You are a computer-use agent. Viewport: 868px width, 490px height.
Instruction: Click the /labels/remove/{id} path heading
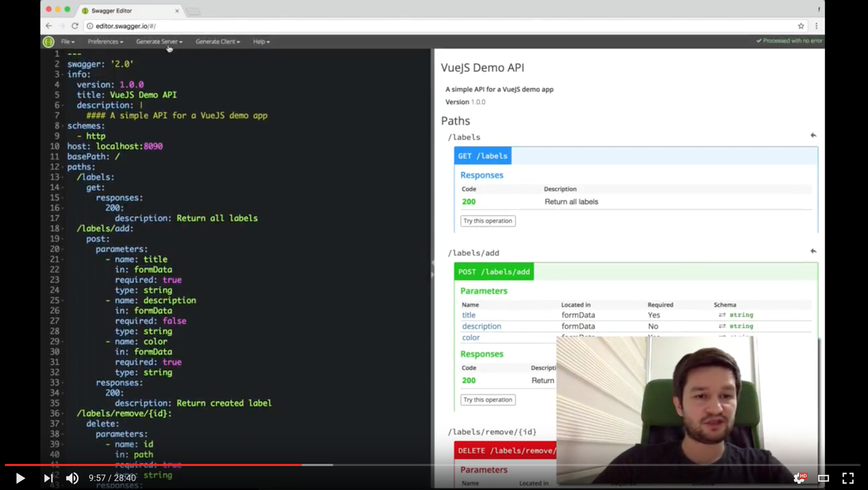tap(492, 432)
